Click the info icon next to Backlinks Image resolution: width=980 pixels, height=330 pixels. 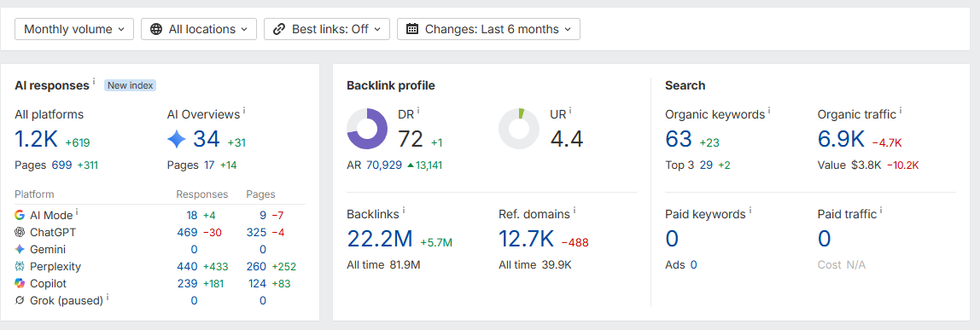click(404, 211)
